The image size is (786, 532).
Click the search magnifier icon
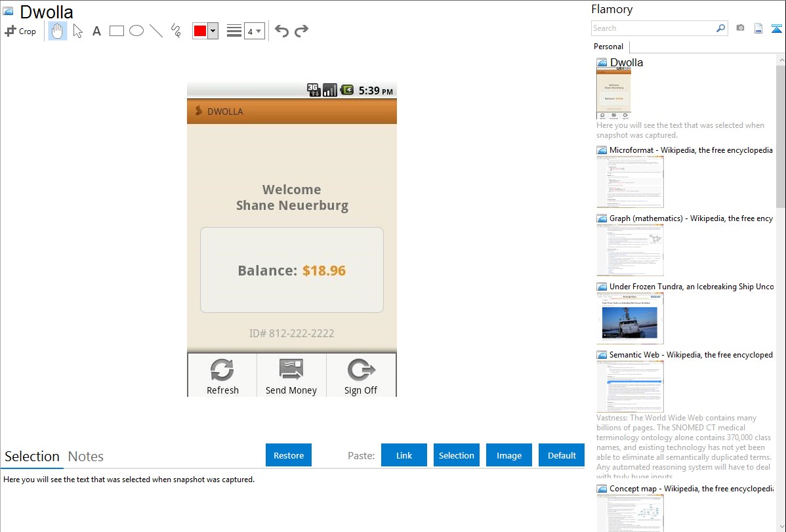click(x=721, y=28)
